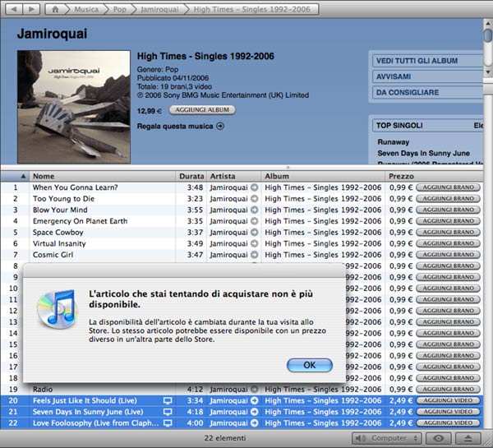Click the arrow beside Regala questa musica
Image resolution: width=493 pixels, height=448 pixels.
tap(220, 126)
